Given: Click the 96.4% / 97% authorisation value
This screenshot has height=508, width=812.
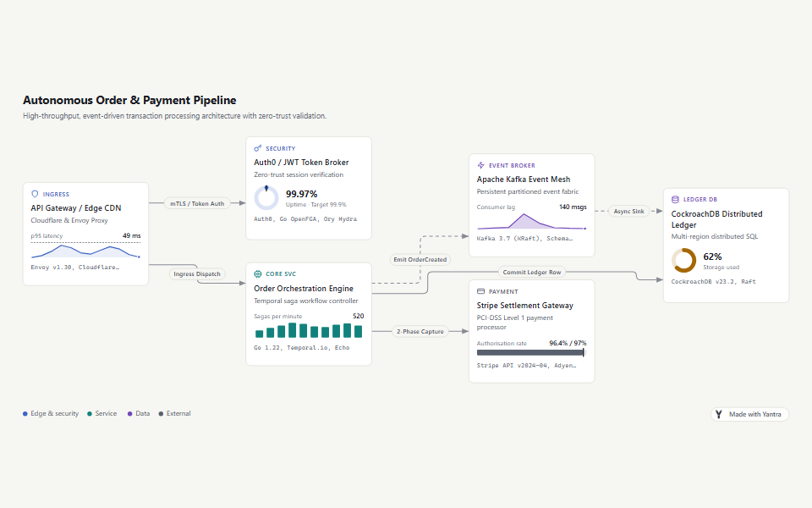Looking at the screenshot, I should coord(568,343).
